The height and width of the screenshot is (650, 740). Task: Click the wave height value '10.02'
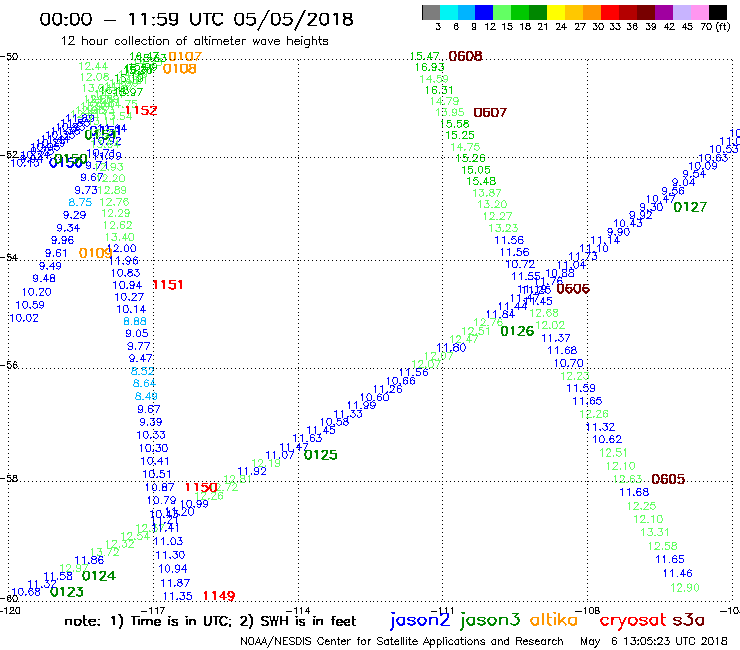(x=24, y=318)
